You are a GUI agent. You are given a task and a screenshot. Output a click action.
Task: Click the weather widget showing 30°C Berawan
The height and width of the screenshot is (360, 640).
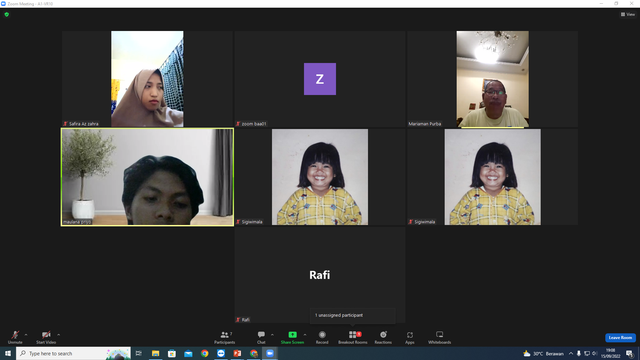click(543, 353)
